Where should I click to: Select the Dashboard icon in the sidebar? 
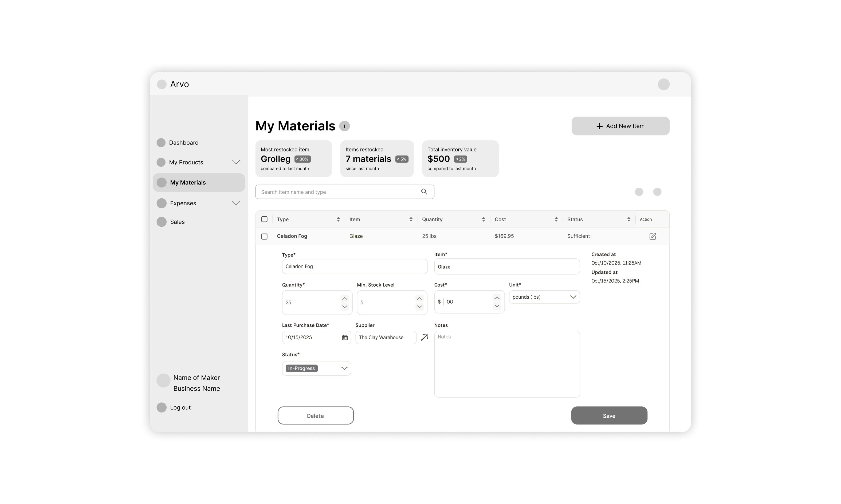pos(161,142)
